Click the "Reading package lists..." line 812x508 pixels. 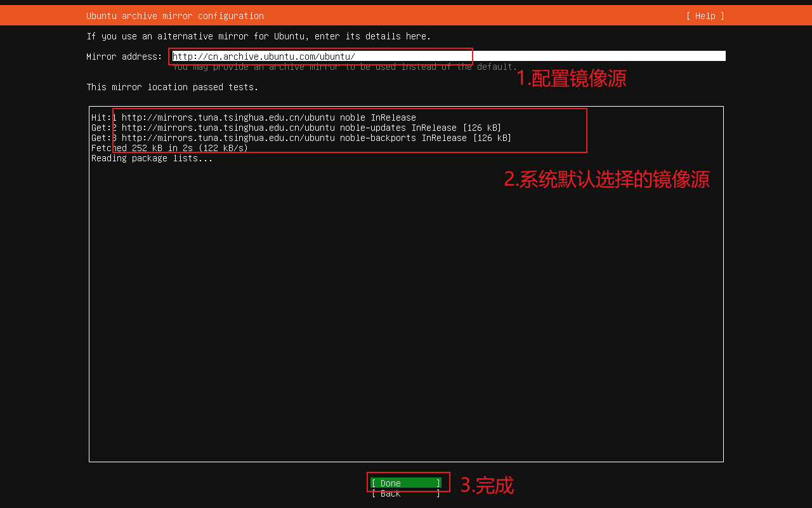pyautogui.click(x=152, y=158)
